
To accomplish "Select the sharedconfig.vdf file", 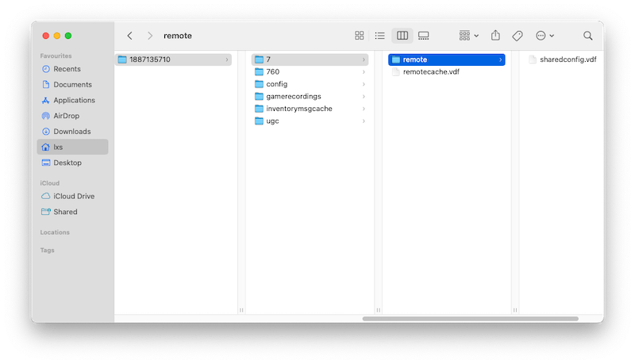I will [x=567, y=59].
